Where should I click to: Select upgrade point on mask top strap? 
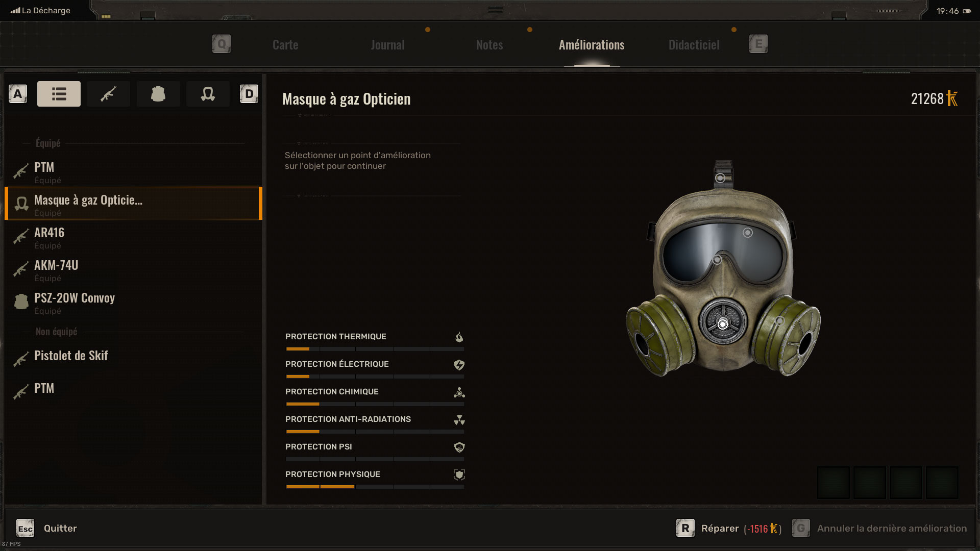pos(720,178)
